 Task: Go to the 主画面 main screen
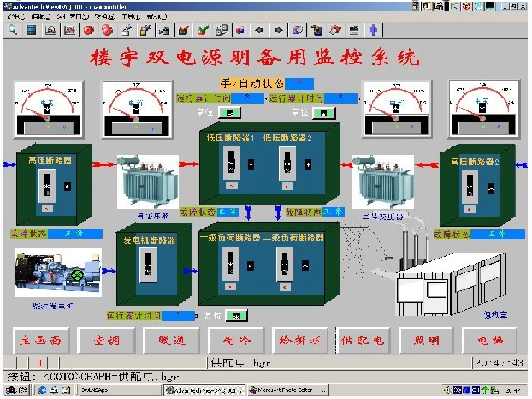click(x=39, y=340)
